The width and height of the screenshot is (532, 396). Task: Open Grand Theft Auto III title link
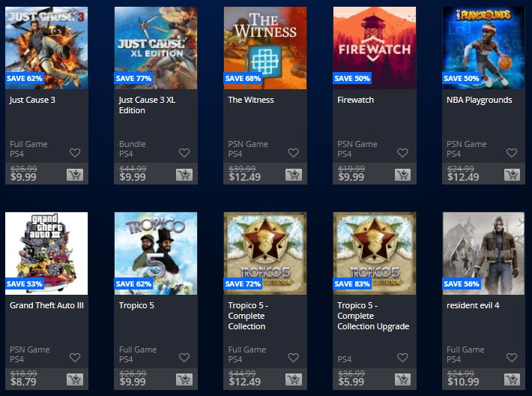tap(46, 305)
